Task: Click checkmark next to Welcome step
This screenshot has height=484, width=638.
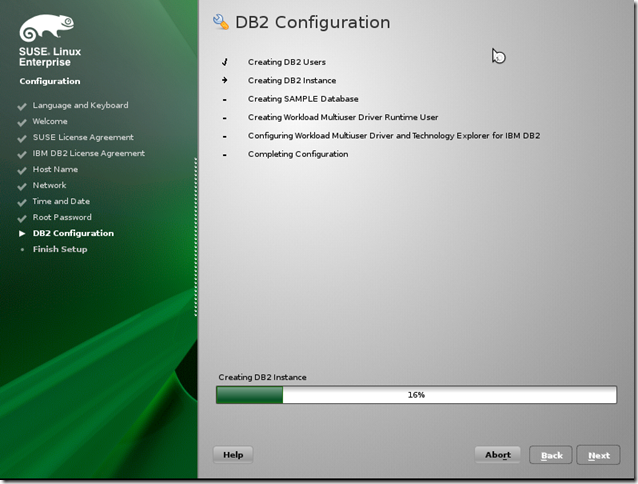Action: (22, 122)
